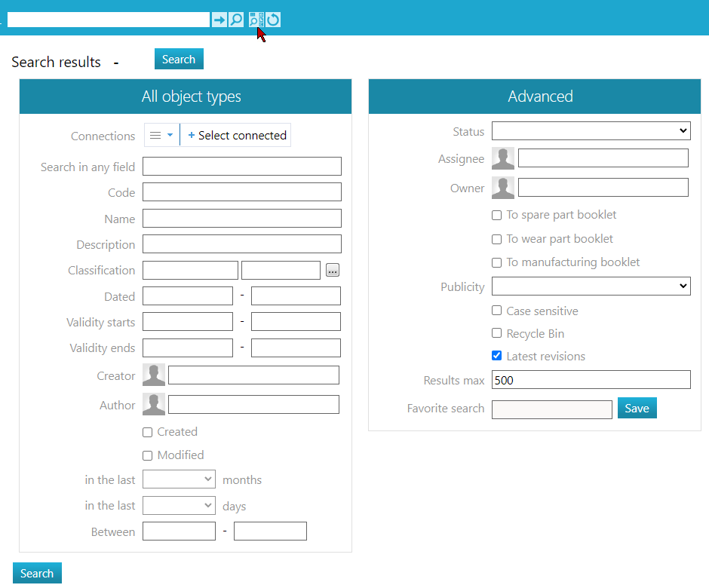The width and height of the screenshot is (709, 588).
Task: Open the Connections list menu
Action: pyautogui.click(x=161, y=136)
